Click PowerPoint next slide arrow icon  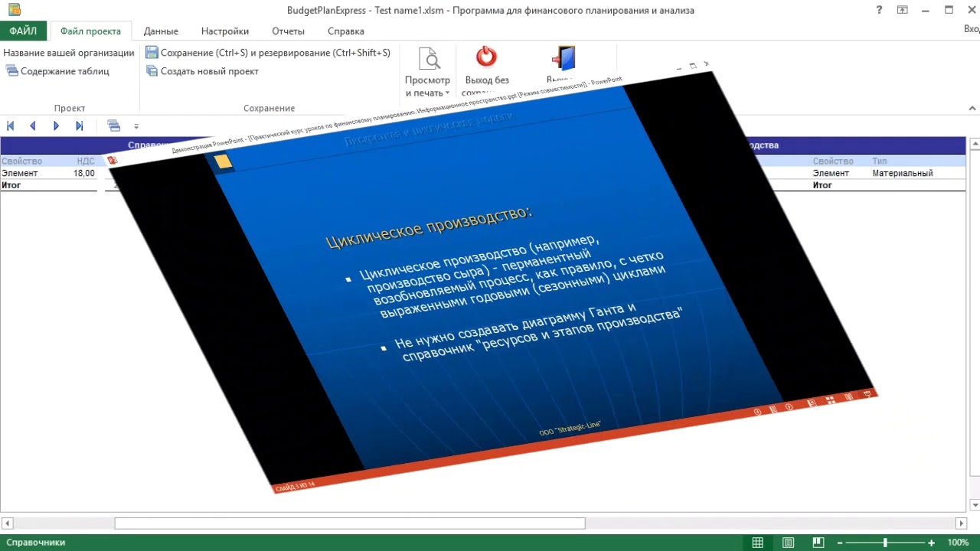pos(789,406)
